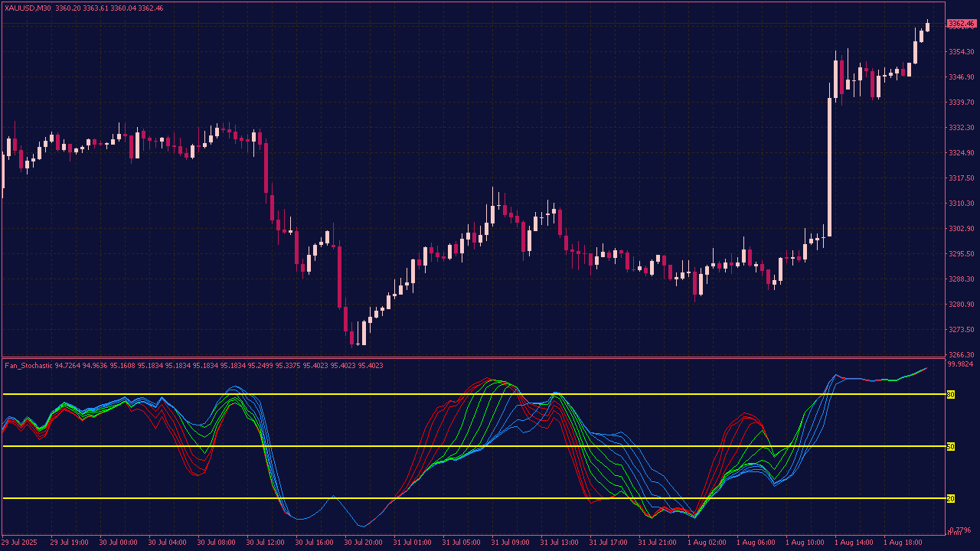This screenshot has width=980, height=551.
Task: Click the latest candle at chart's right edge
Action: click(927, 27)
